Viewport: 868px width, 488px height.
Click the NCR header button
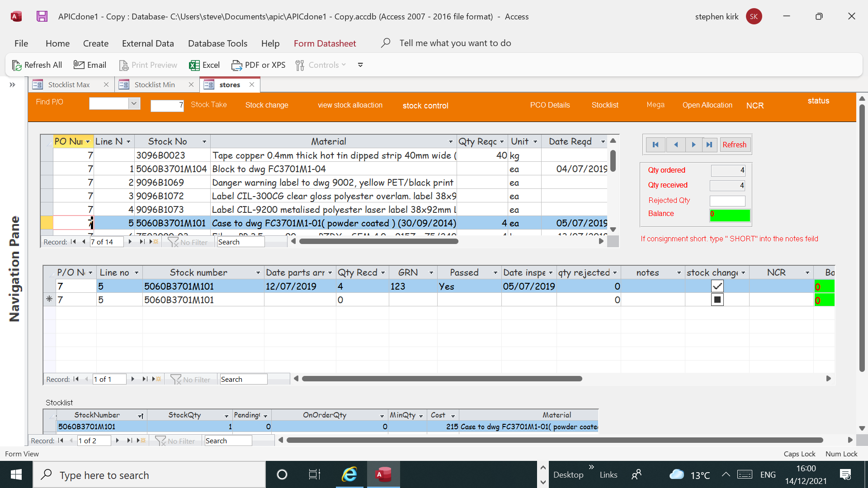[755, 106]
